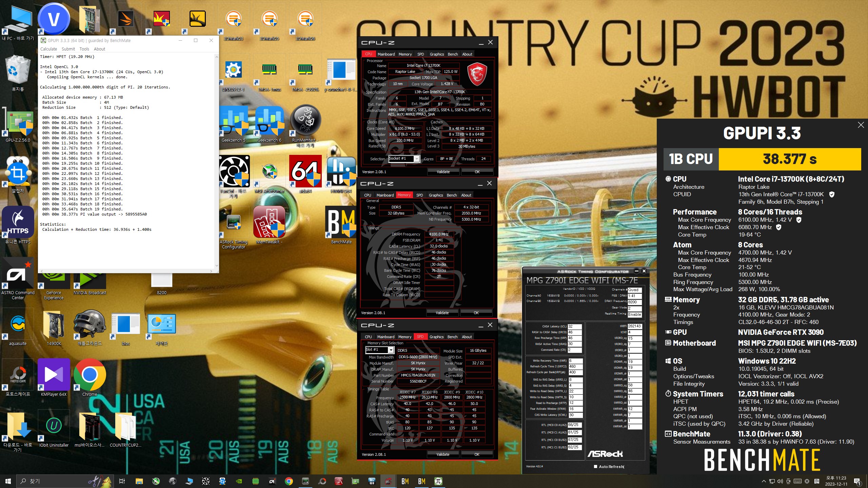Click the tREFI value field in ASRock
Screen dimensions: 868x488
(x=635, y=326)
